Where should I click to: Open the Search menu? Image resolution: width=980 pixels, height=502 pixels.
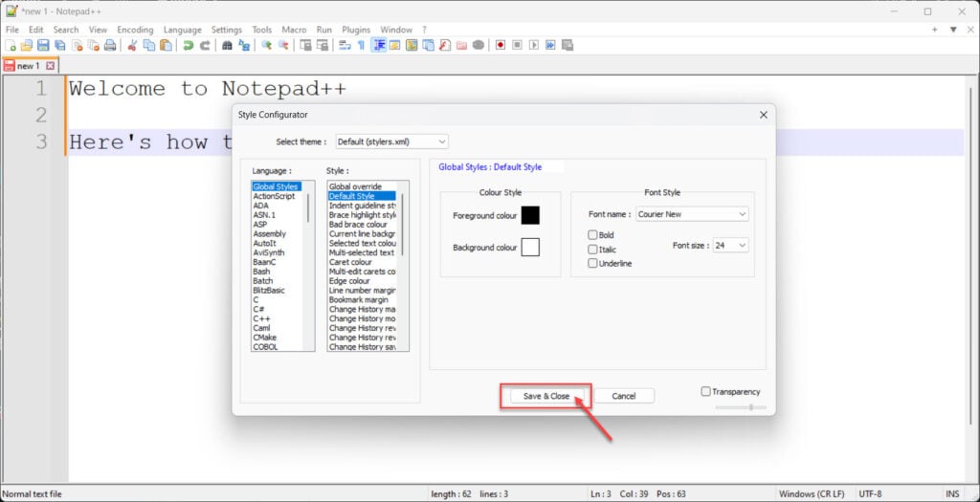point(66,30)
